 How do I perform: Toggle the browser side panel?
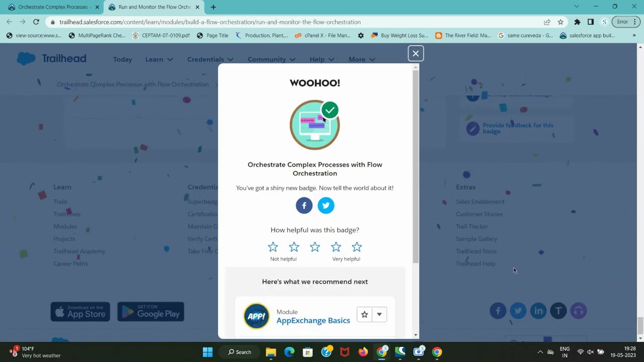tap(591, 22)
